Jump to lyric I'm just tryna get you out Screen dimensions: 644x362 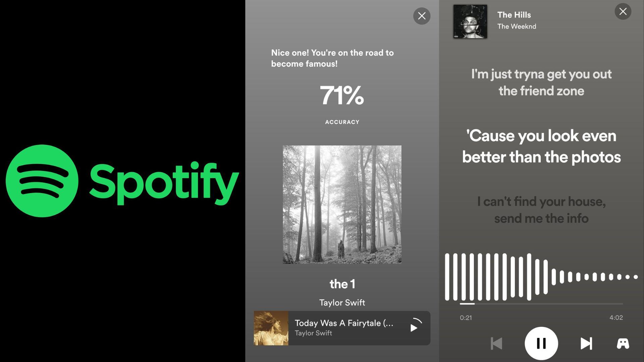click(541, 82)
